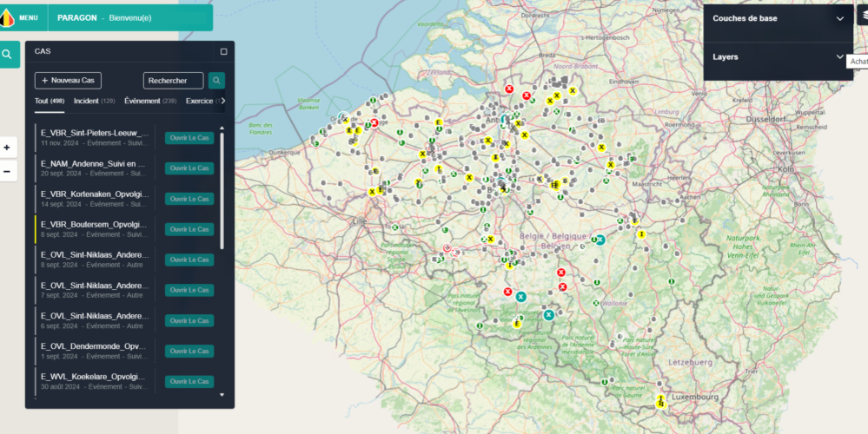Screen dimensions: 868x434
Task: Open the E_VBR_Boutersem case with Ouvrir Le Cas
Action: [x=189, y=229]
